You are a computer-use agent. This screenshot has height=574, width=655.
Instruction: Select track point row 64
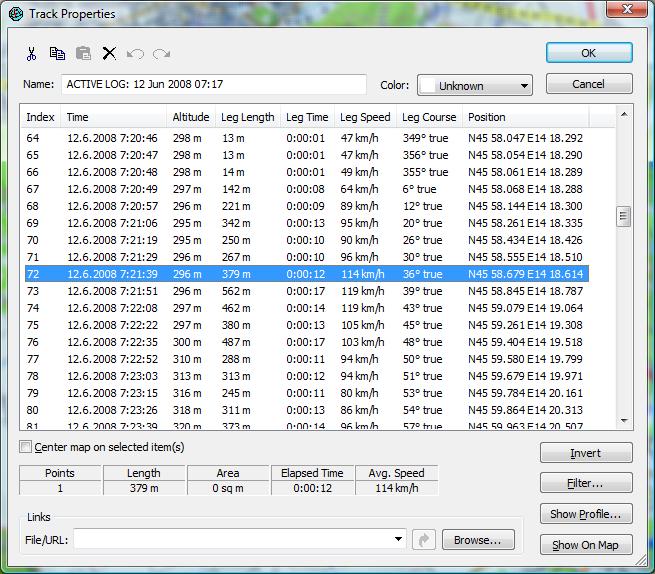pos(307,138)
